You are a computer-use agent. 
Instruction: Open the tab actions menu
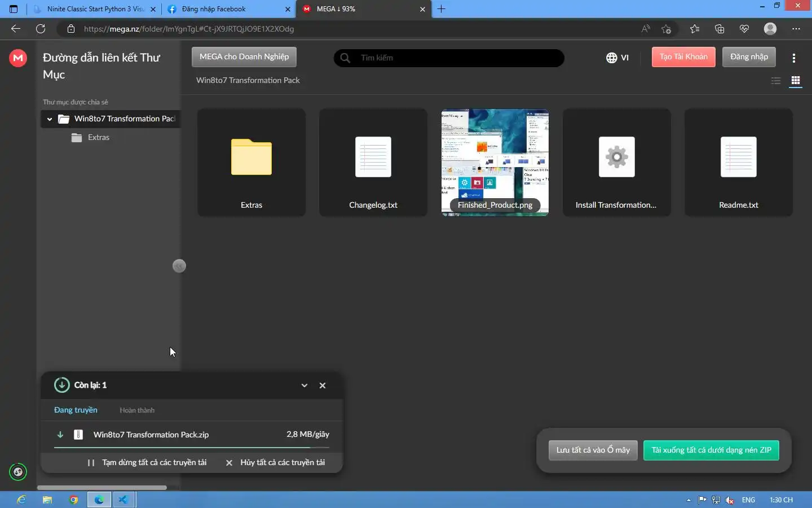click(14, 9)
